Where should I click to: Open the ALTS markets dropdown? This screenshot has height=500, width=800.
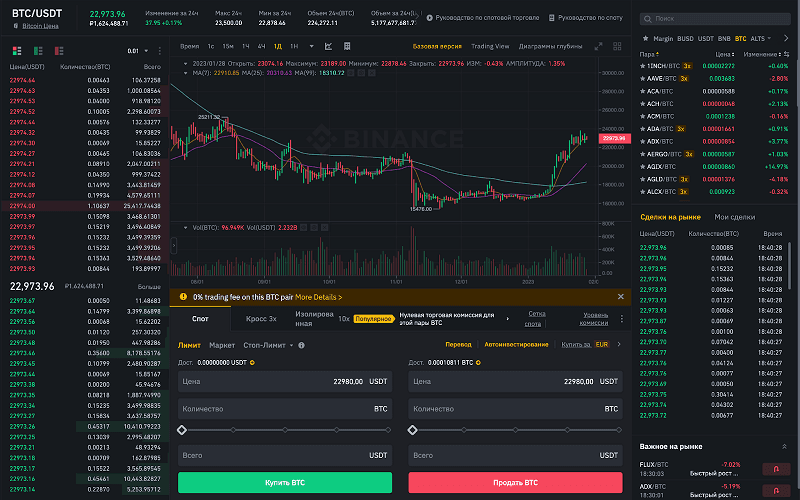(761, 38)
